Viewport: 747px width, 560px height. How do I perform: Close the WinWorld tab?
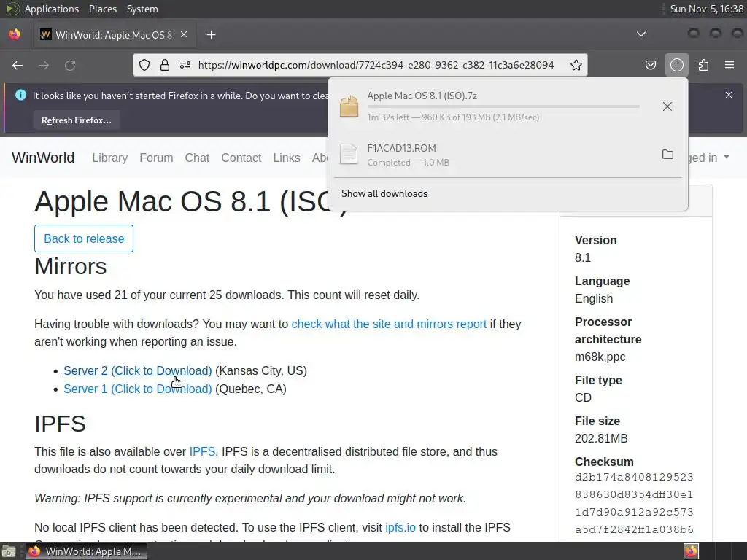184,35
